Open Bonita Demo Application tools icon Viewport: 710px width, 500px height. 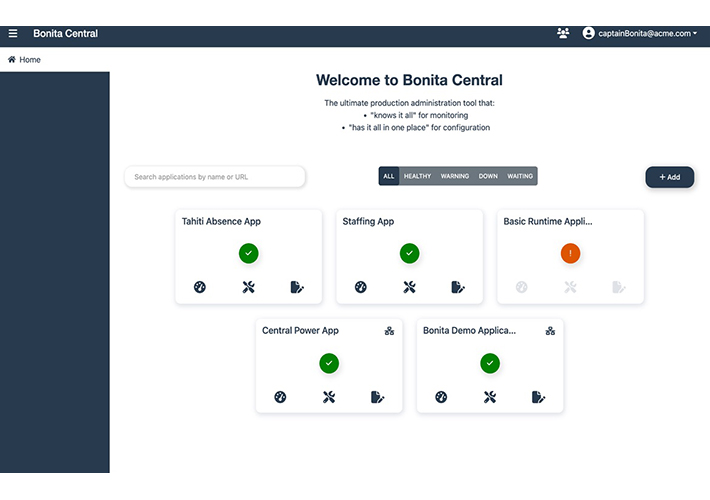pyautogui.click(x=490, y=397)
